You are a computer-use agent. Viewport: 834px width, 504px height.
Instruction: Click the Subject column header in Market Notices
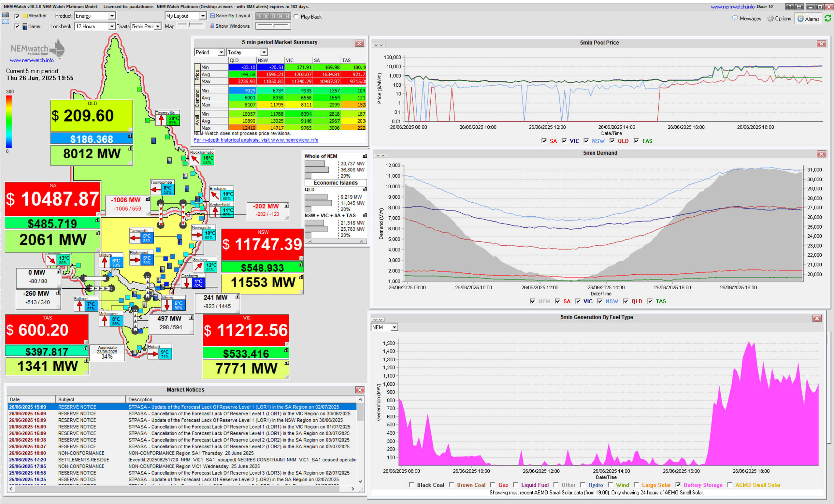click(x=90, y=399)
